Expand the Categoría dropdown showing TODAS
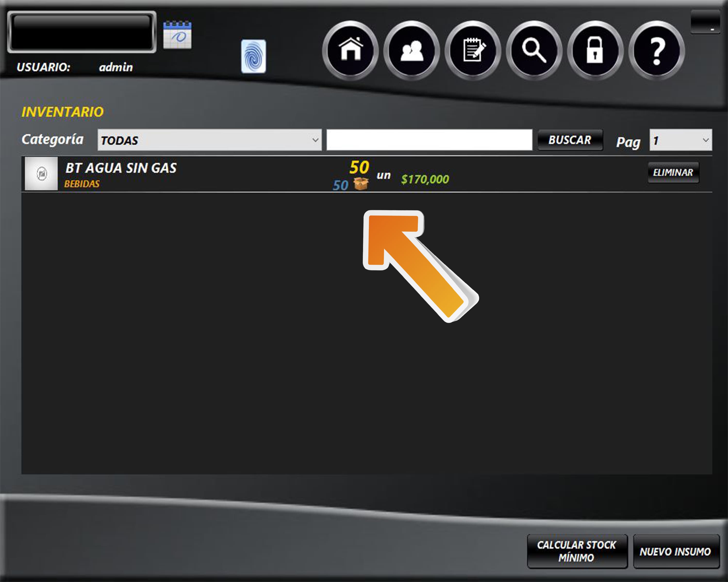728x582 pixels. tap(209, 140)
